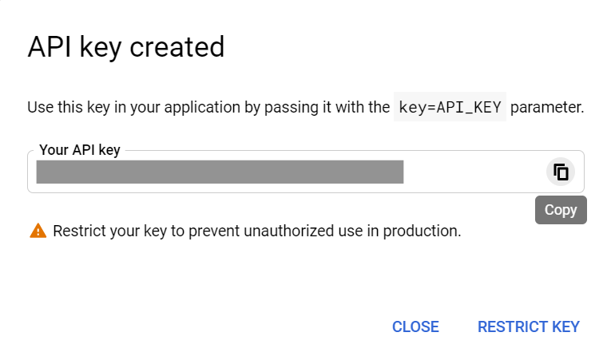Click the 'API key created' heading
The image size is (611, 364).
[126, 47]
